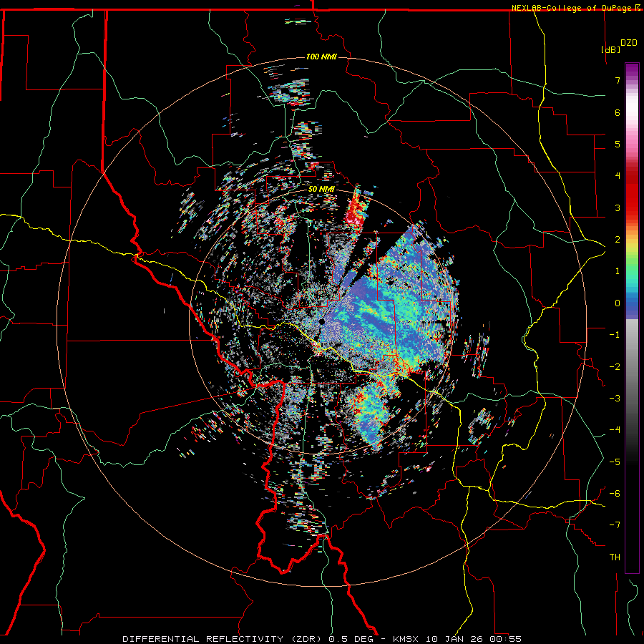Click the -7 value on the color scale
Viewport: 644px width, 644px height.
point(615,525)
